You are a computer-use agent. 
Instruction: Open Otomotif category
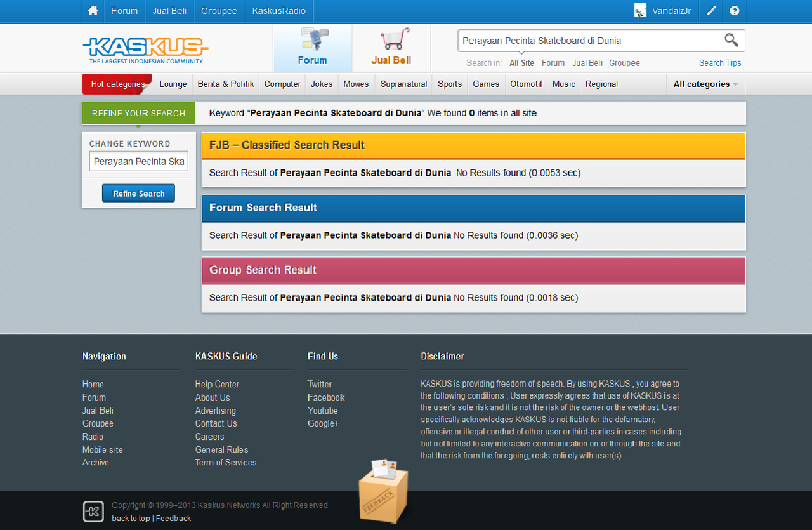pyautogui.click(x=527, y=84)
